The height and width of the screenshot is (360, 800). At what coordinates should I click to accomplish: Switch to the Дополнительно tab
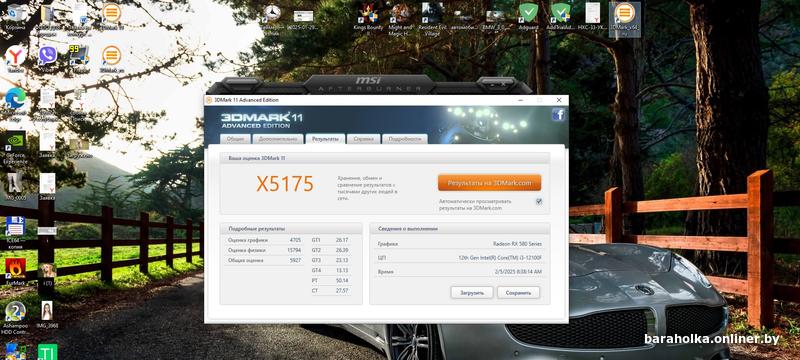pos(278,139)
